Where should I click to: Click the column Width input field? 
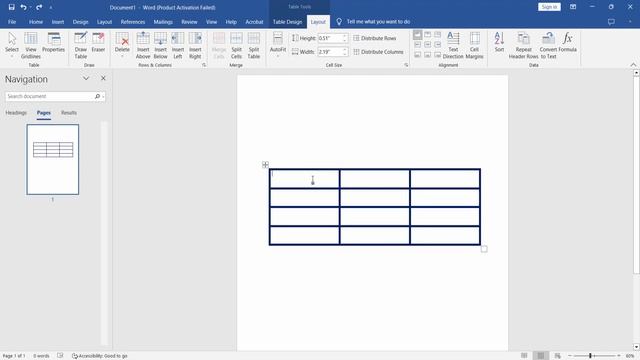tap(329, 52)
